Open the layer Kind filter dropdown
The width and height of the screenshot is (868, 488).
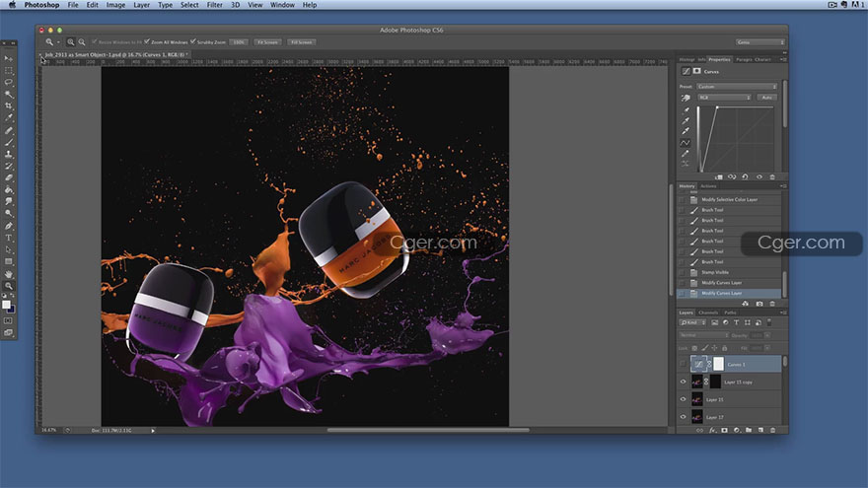693,322
